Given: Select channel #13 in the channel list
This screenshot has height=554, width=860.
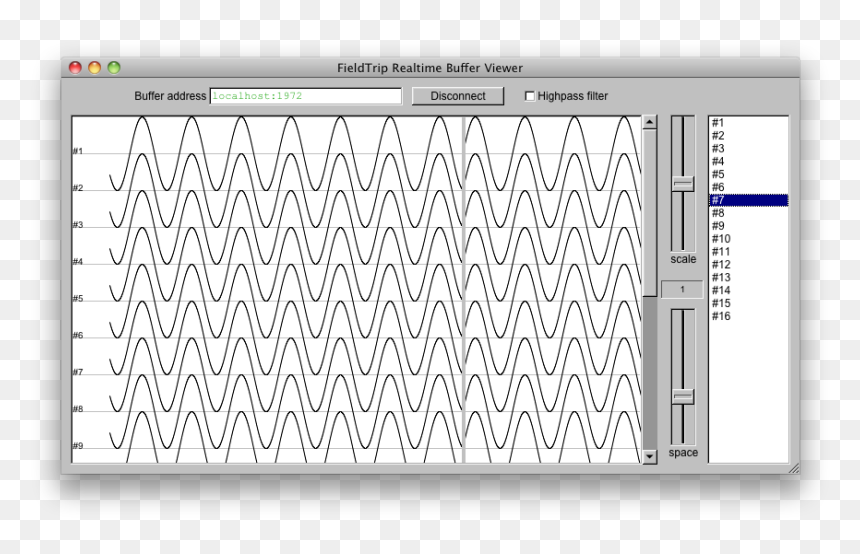Looking at the screenshot, I should pos(749,278).
